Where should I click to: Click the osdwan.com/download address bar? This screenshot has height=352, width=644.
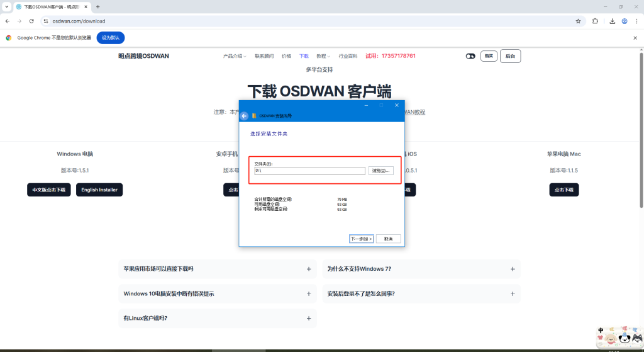(x=312, y=21)
